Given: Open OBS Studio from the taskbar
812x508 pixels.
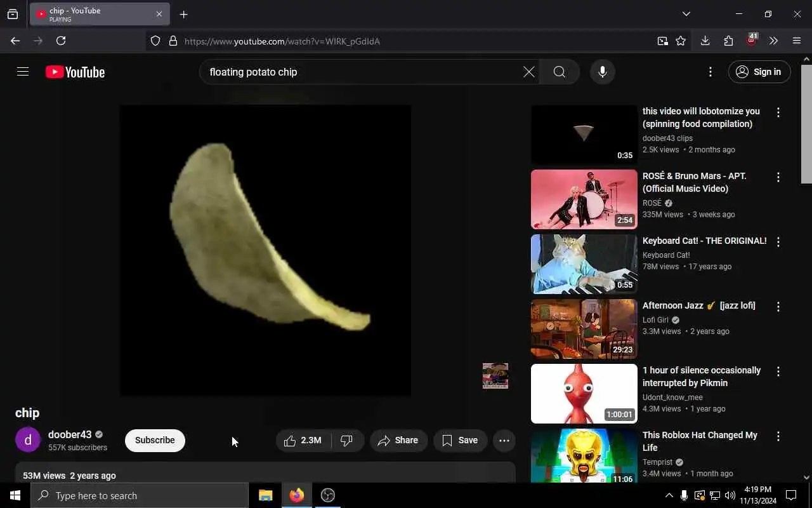Looking at the screenshot, I should coord(328,495).
